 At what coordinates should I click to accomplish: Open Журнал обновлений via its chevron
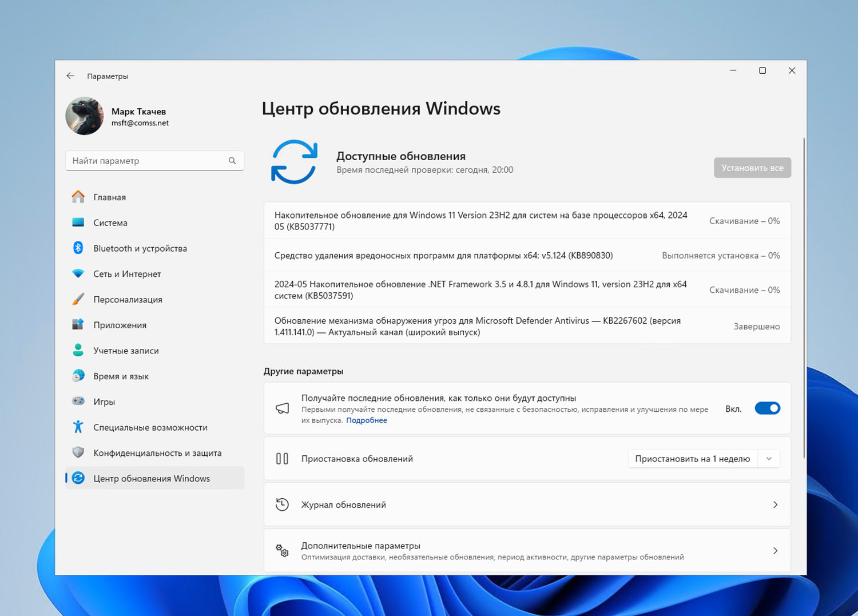pyautogui.click(x=775, y=504)
